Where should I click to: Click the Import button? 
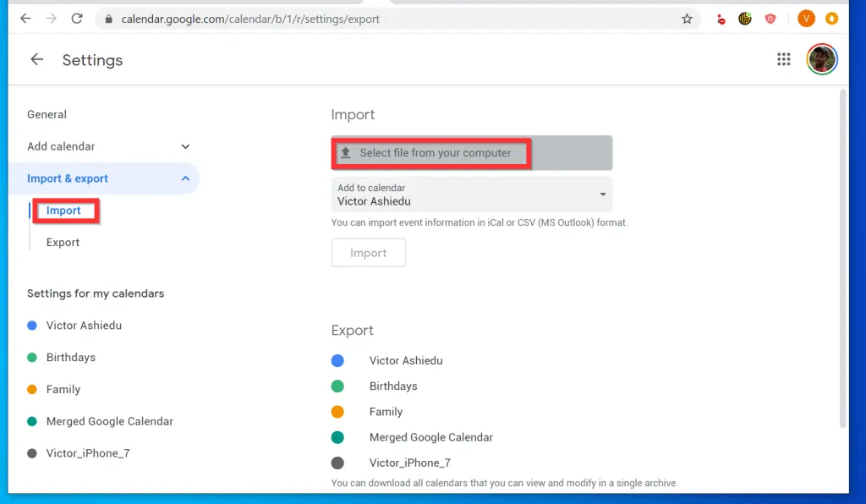click(369, 253)
